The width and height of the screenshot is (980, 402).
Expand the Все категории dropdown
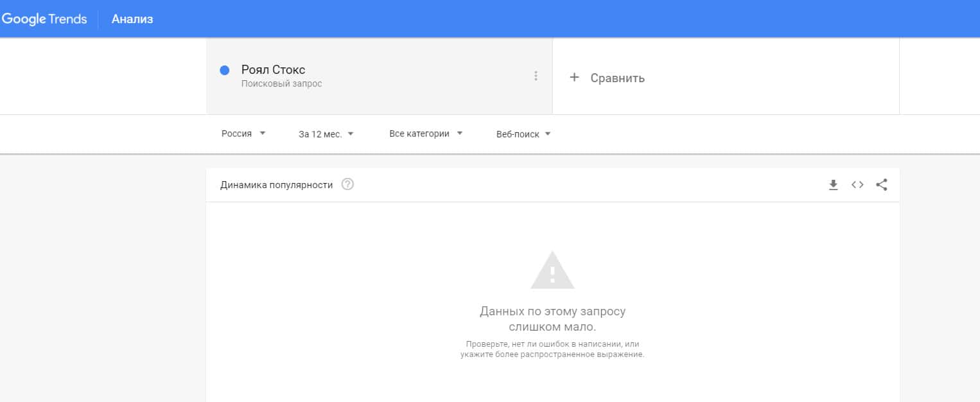pyautogui.click(x=426, y=134)
